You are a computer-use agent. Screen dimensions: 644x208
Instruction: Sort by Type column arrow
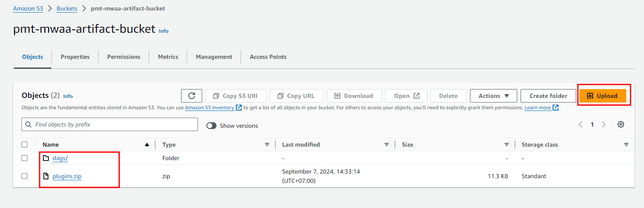[x=267, y=145]
